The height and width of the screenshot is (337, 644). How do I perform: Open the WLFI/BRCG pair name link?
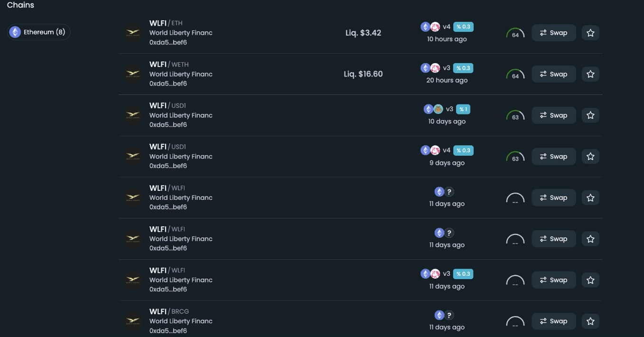tap(169, 311)
